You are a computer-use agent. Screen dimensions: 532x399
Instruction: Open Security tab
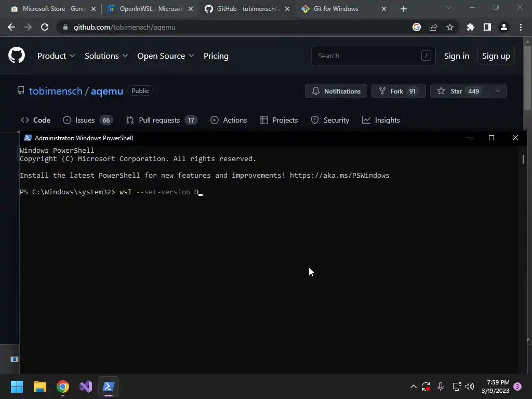coord(330,120)
